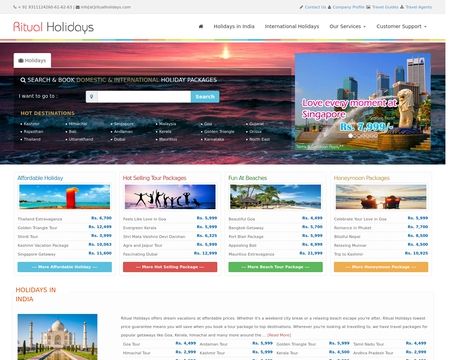Open the Mauritius Extravaganza package

tap(251, 254)
